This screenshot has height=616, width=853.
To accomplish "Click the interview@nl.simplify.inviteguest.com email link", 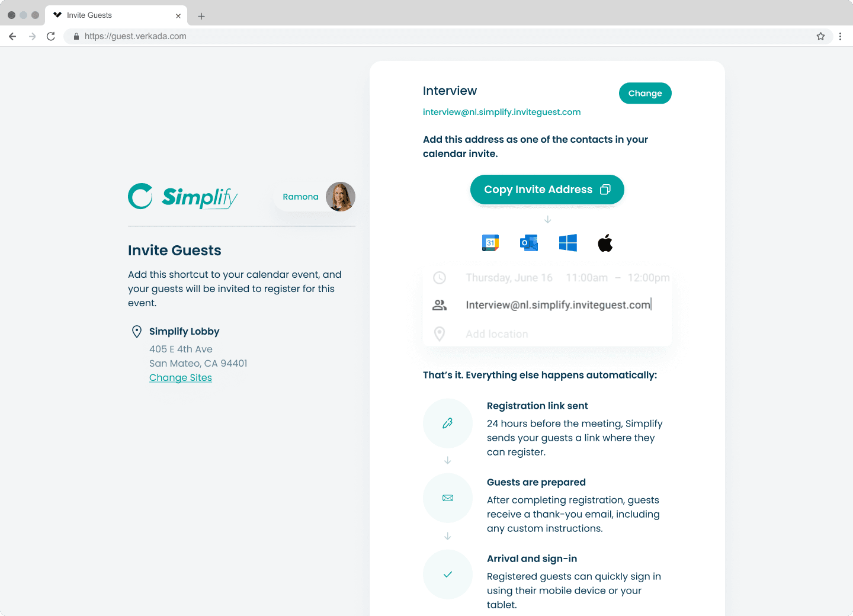I will point(501,112).
